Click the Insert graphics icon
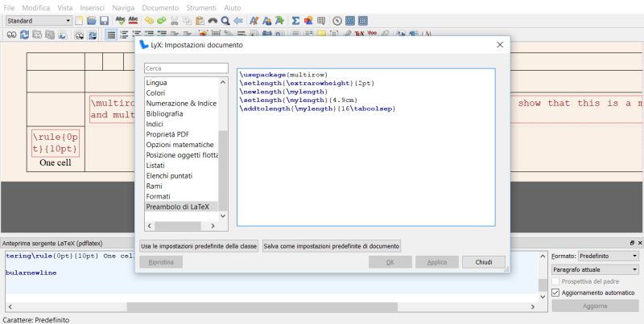Image resolution: width=644 pixels, height=324 pixels. (308, 21)
